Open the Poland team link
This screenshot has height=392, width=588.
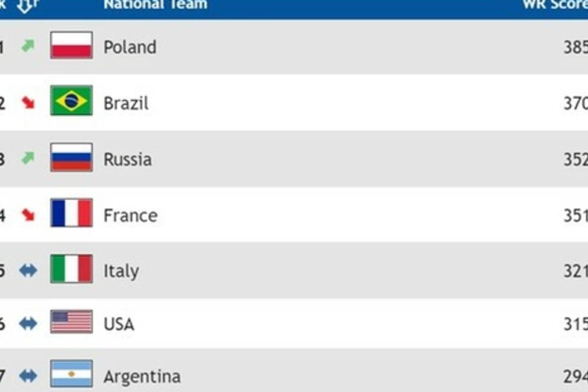click(x=130, y=47)
